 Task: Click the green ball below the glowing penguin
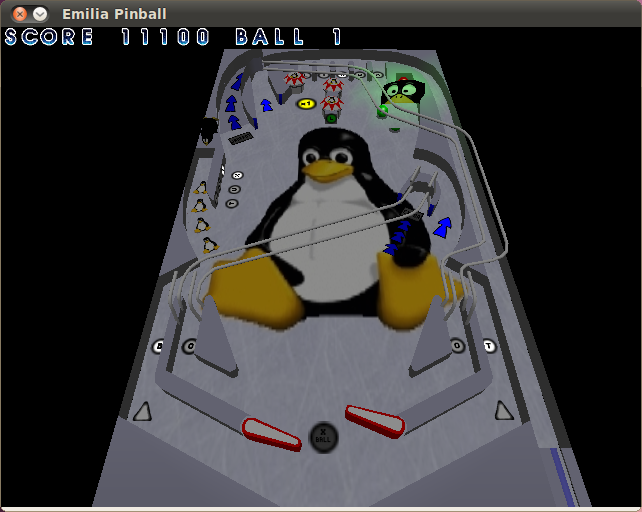[x=383, y=111]
